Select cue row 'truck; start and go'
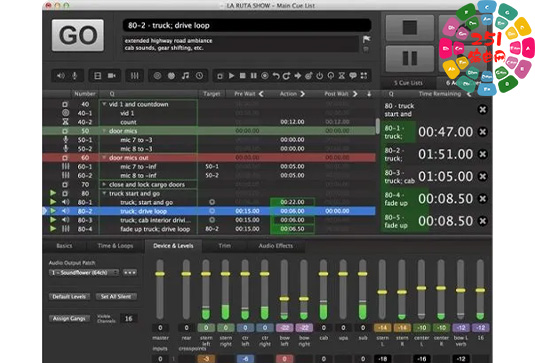Screen dimensions: 535x363 tap(209, 202)
